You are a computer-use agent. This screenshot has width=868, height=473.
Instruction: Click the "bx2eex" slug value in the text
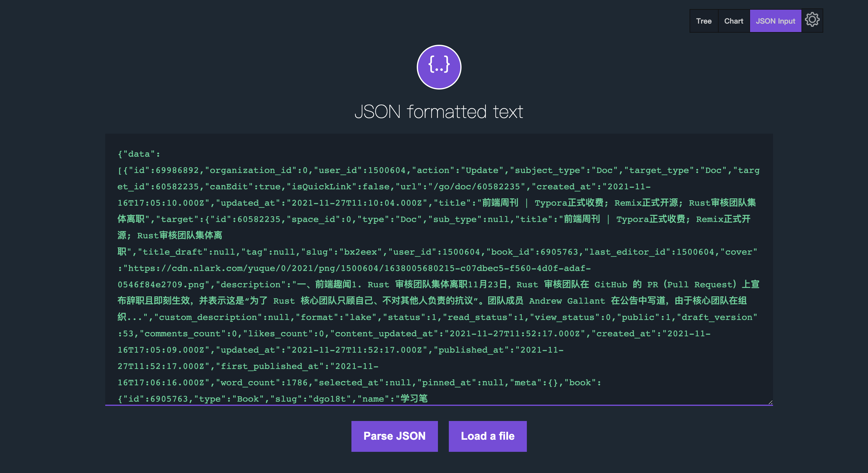[360, 252]
